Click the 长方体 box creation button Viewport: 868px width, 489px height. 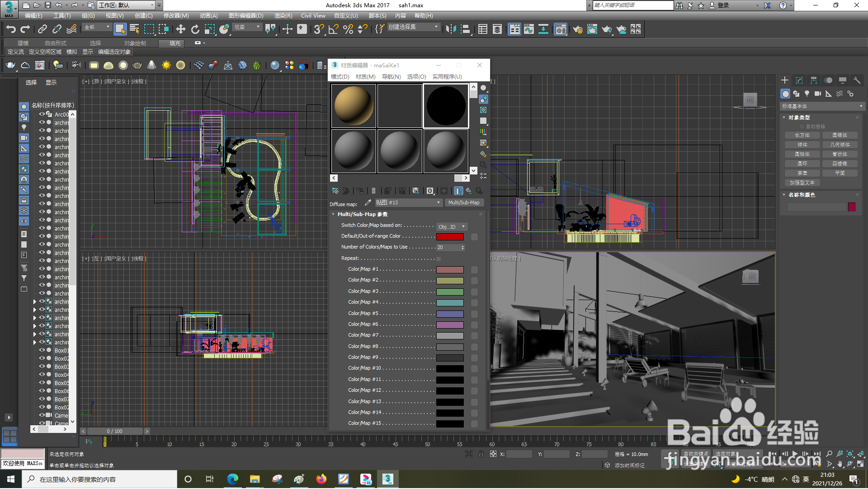point(802,135)
